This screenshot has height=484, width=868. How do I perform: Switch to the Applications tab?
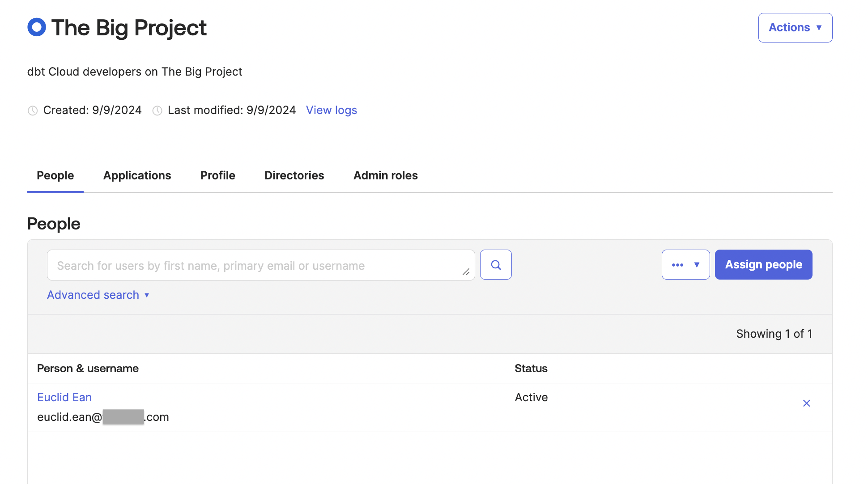point(137,175)
